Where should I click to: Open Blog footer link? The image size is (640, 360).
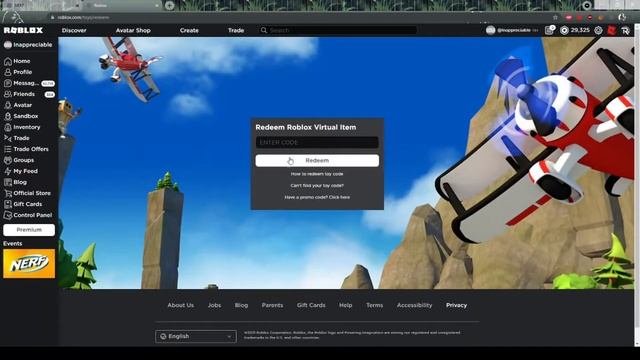pyautogui.click(x=241, y=305)
